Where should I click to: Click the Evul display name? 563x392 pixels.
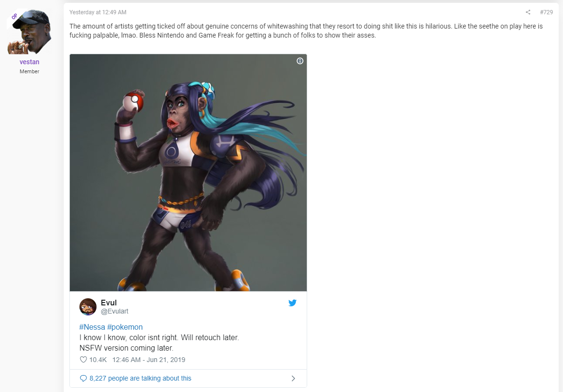109,303
